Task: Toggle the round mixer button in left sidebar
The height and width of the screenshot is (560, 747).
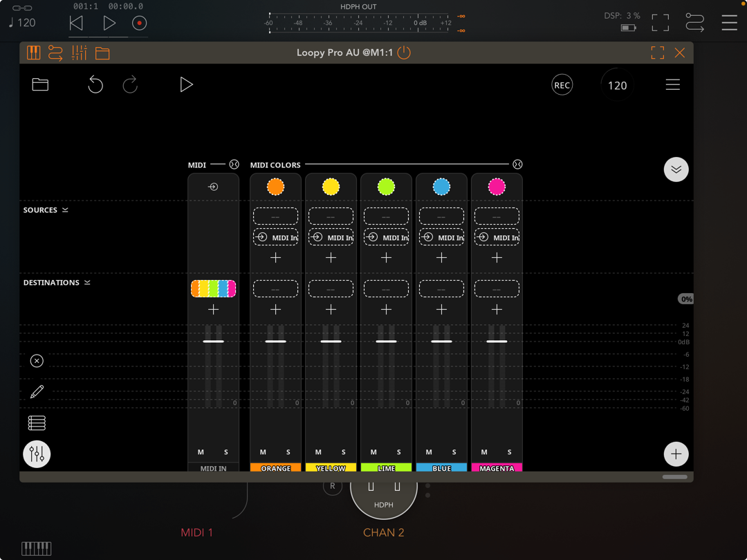Action: tap(37, 454)
